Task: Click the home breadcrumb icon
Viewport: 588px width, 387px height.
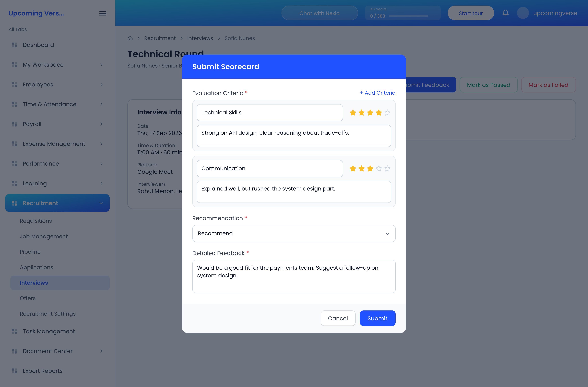Action: (130, 38)
